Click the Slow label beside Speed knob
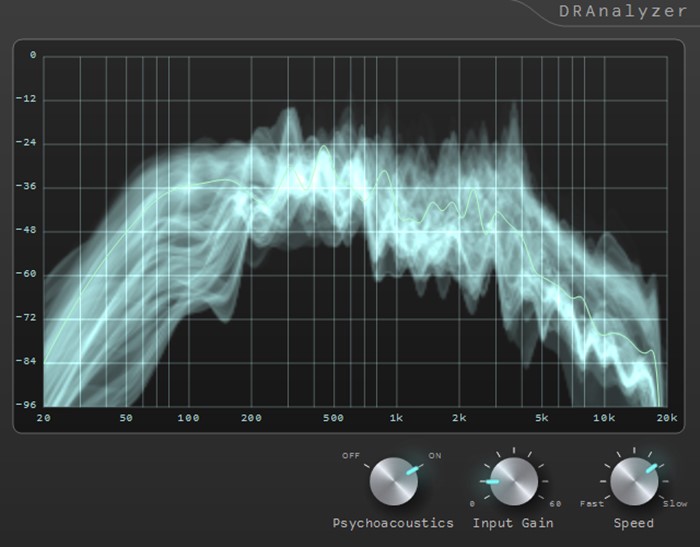Image resolution: width=700 pixels, height=547 pixels. click(675, 503)
